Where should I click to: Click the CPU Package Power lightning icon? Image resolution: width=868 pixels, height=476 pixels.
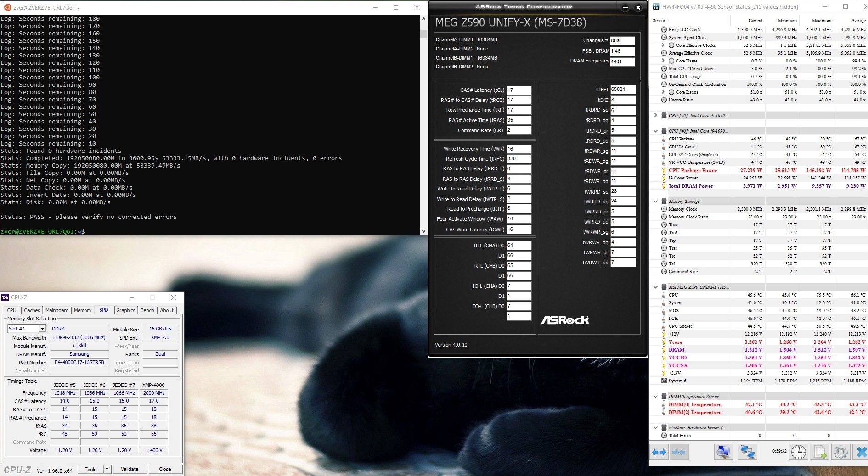664,170
